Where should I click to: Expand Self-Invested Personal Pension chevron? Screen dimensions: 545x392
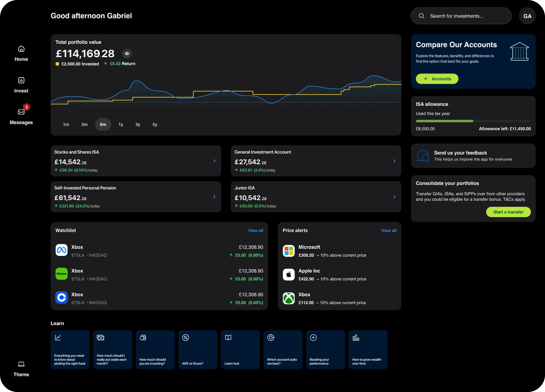tap(214, 197)
